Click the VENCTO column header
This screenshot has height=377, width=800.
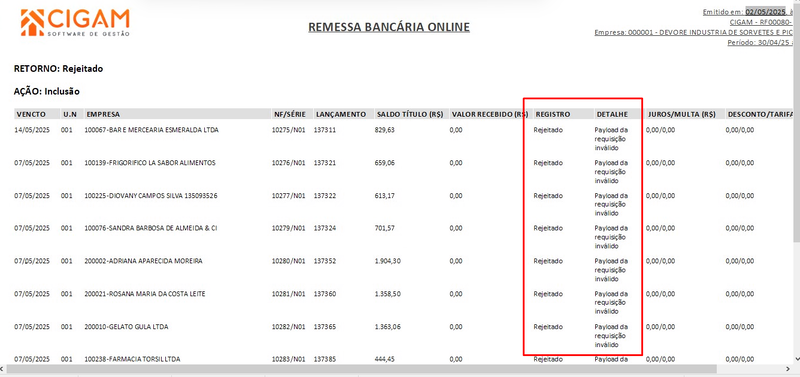click(x=31, y=114)
